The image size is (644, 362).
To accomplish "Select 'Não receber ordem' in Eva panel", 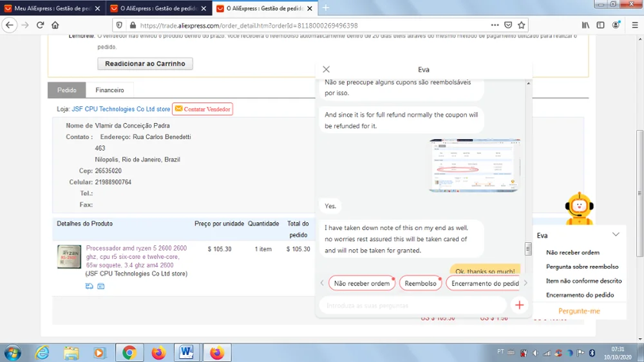I will [x=573, y=252].
